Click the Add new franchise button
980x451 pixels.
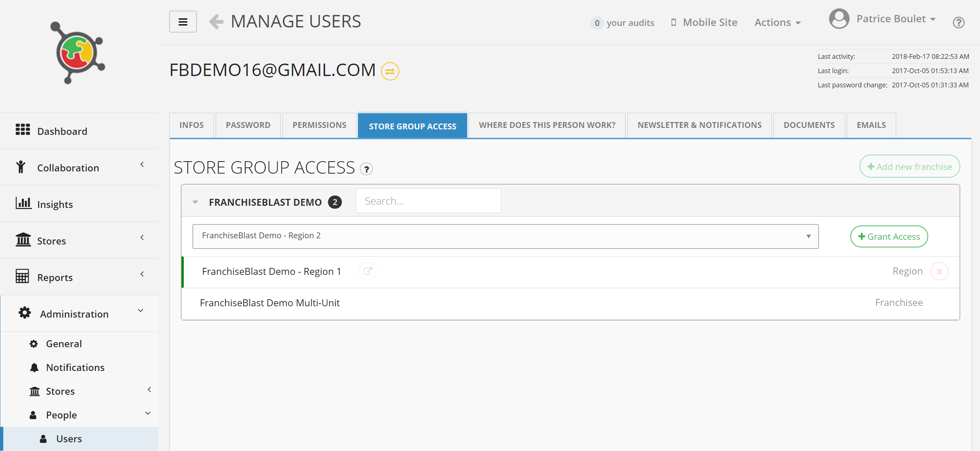point(909,166)
